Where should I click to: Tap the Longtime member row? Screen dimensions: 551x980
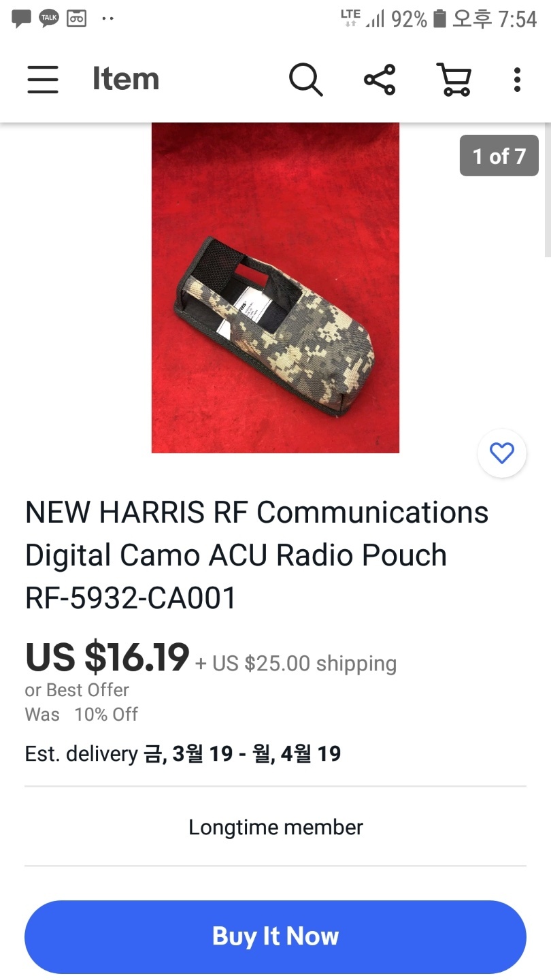pyautogui.click(x=275, y=827)
